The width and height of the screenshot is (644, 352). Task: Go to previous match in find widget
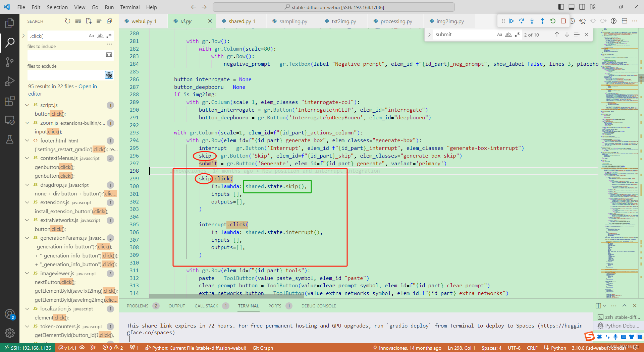click(x=557, y=35)
